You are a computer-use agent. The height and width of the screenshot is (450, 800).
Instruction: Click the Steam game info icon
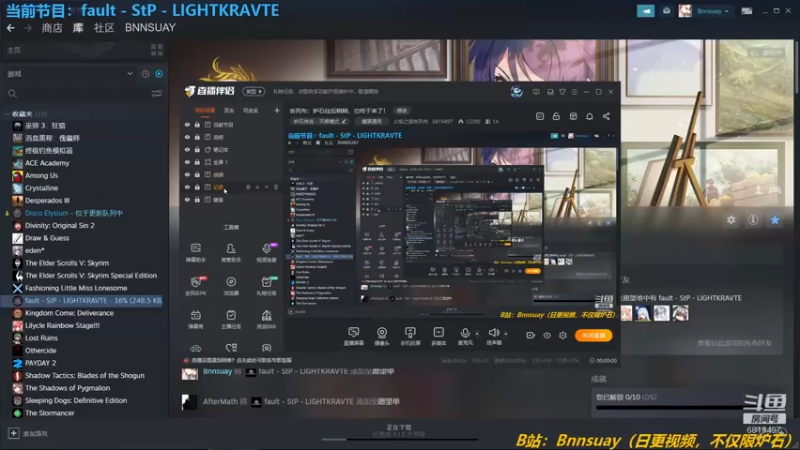click(x=753, y=220)
